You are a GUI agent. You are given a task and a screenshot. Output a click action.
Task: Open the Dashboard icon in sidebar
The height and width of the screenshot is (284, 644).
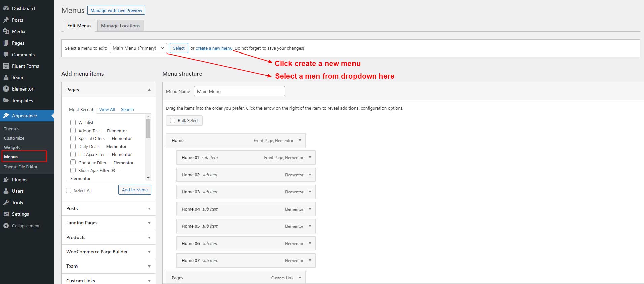pos(6,8)
